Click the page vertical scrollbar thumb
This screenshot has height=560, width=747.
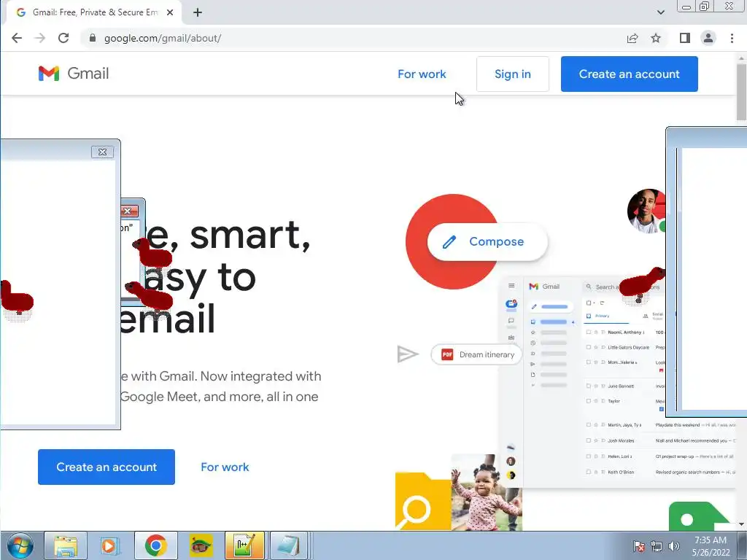click(741, 91)
